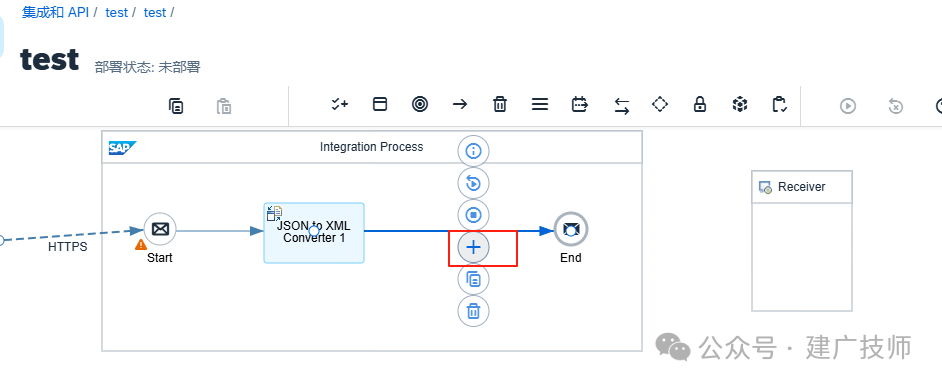Image resolution: width=942 pixels, height=386 pixels.
Task: Select the Receiver participant box
Action: [801, 241]
